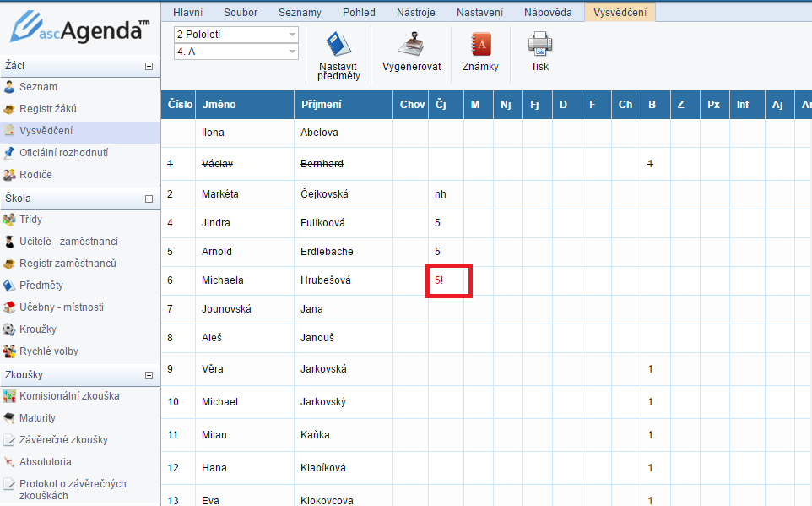
Task: Open the 4. A class dropdown
Action: point(235,52)
